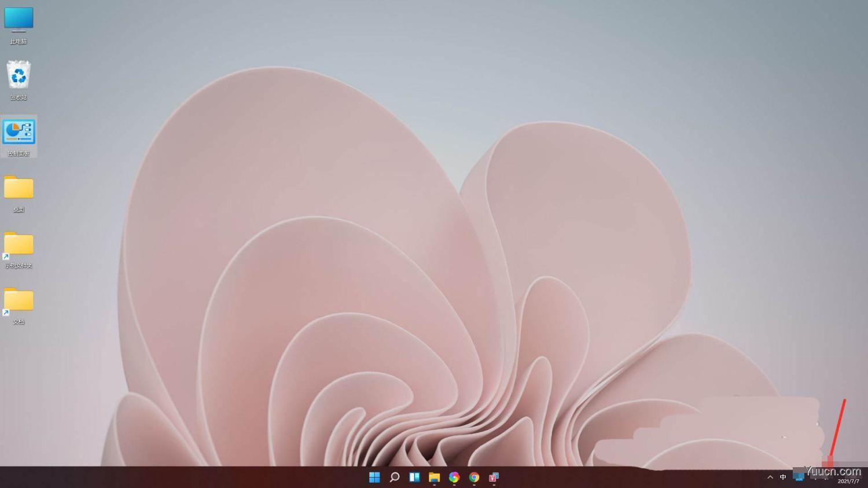Open the Windows Start menu
The height and width of the screenshot is (488, 868).
[x=374, y=477]
